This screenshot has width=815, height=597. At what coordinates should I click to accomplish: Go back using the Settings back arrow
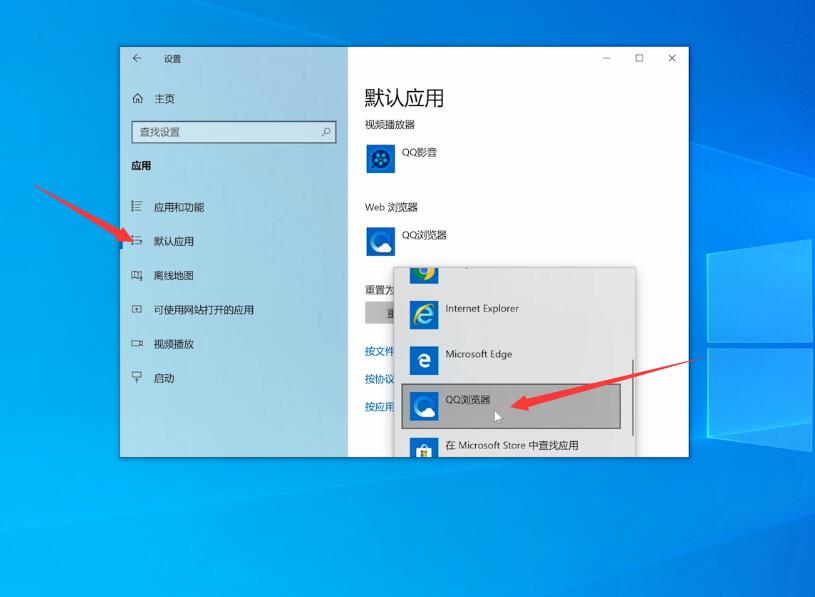click(137, 58)
